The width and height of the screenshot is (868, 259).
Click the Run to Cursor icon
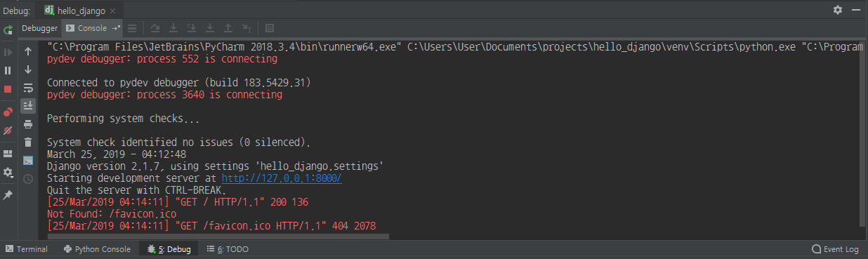(x=246, y=28)
